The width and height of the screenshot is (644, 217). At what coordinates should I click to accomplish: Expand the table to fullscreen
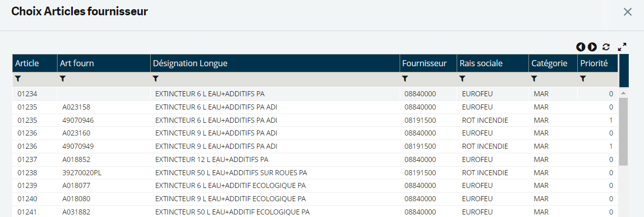point(622,47)
